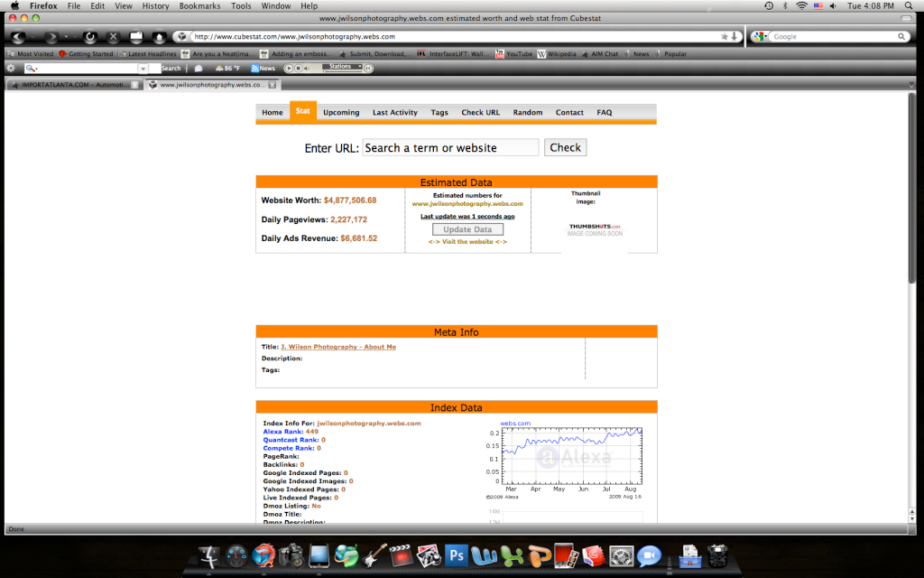The image size is (924, 578).
Task: Bookmark this page with the star icon
Action: click(x=725, y=37)
